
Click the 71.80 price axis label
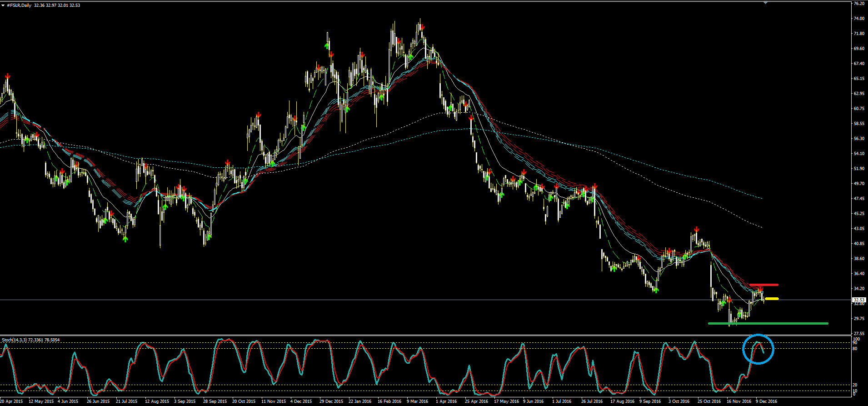tap(859, 34)
